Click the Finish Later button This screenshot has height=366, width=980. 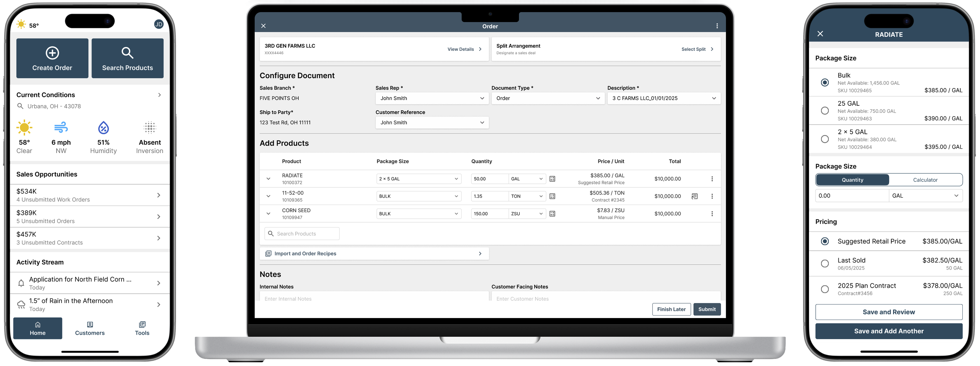tap(671, 309)
